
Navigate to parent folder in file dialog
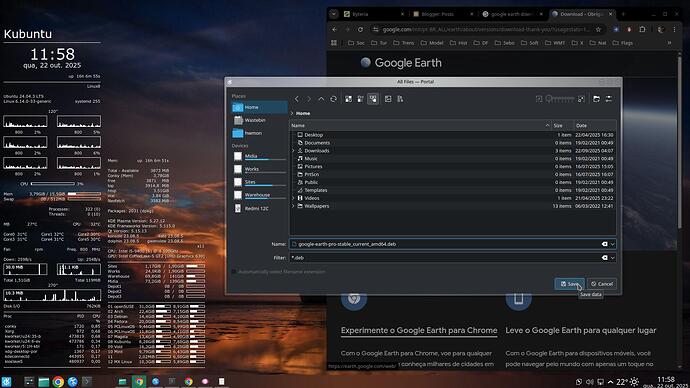[321, 99]
